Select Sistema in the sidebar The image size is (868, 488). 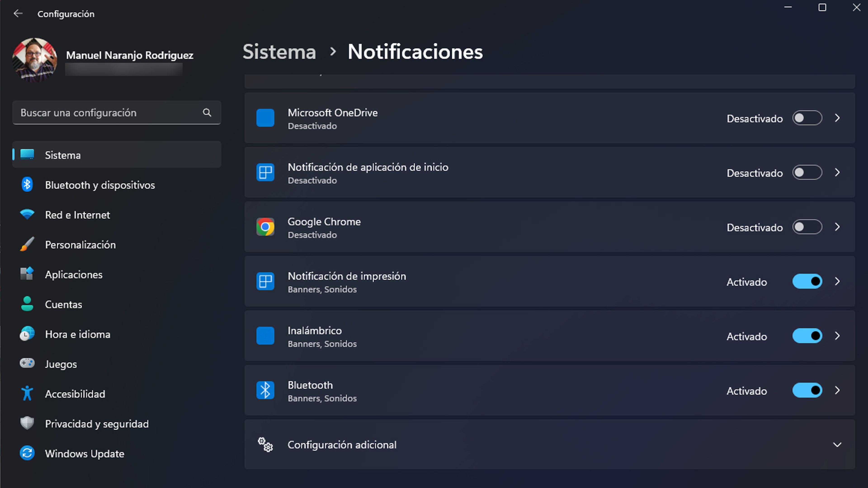click(117, 155)
